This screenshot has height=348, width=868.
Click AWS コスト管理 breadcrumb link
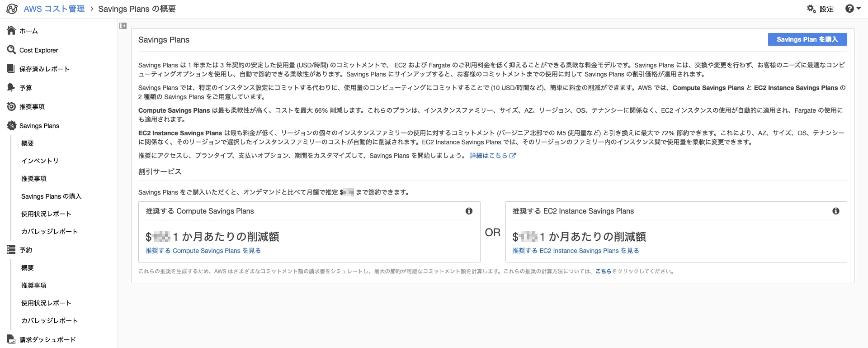pos(54,9)
